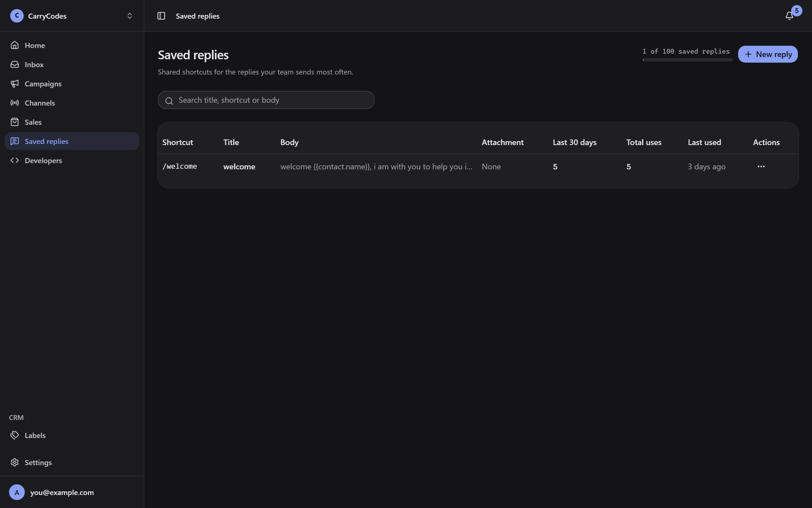Toggle the sidebar panel icon
This screenshot has width=812, height=508.
coord(161,16)
